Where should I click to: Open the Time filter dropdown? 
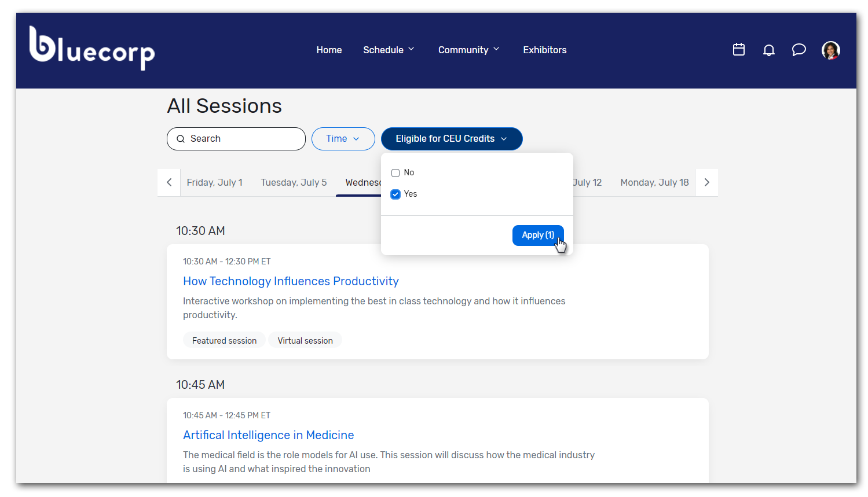(x=343, y=139)
